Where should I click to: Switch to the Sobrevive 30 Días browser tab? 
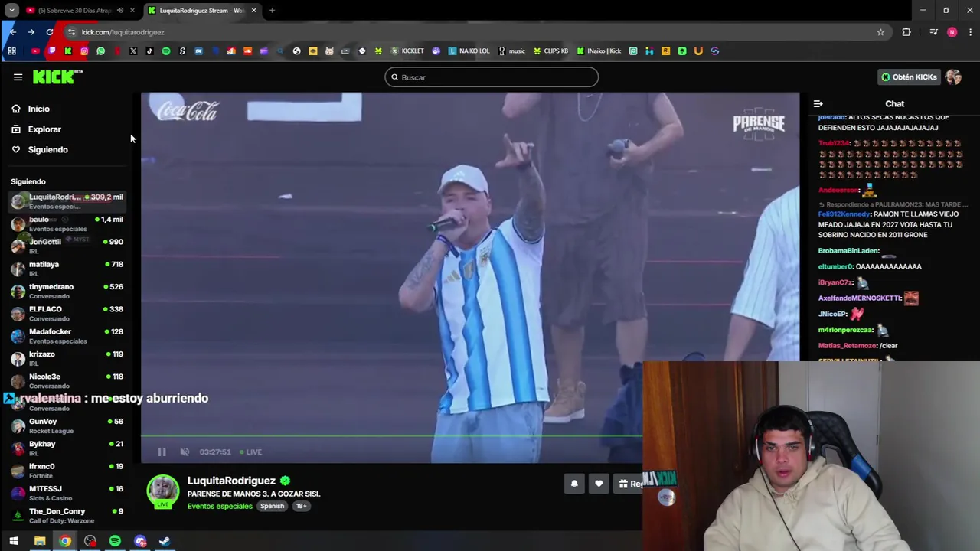(73, 11)
